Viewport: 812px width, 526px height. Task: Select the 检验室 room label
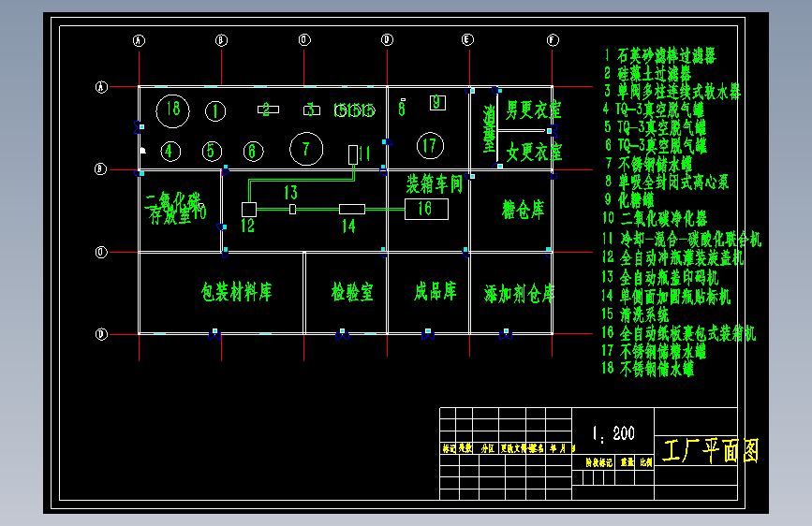click(x=352, y=292)
